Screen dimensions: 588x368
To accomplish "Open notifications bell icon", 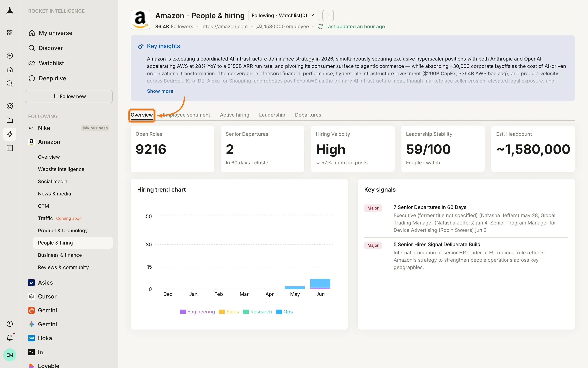I will pos(10,338).
